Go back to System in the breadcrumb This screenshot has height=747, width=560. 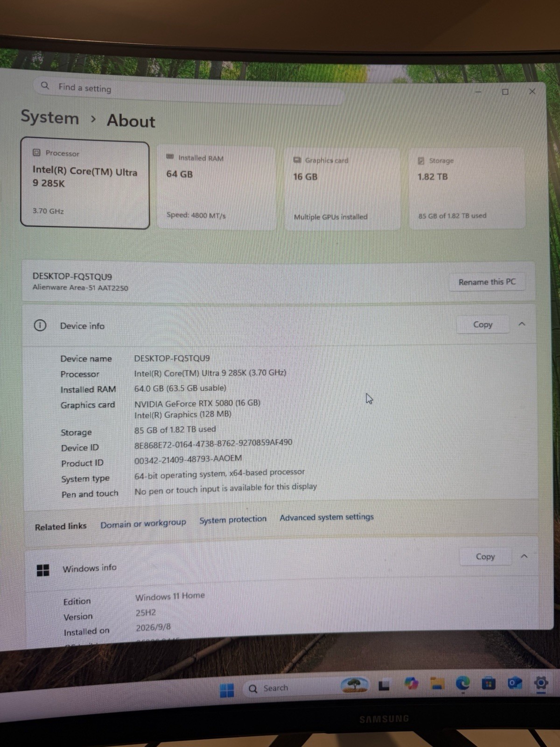click(50, 117)
